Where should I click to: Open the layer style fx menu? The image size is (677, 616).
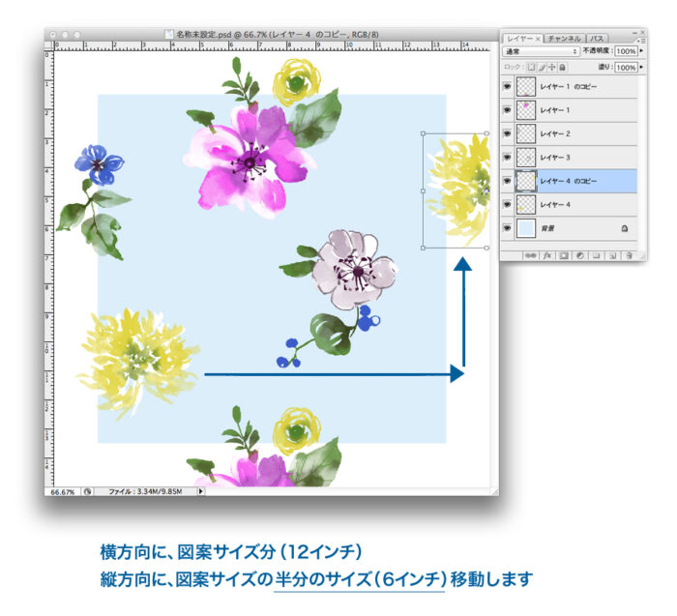547,255
